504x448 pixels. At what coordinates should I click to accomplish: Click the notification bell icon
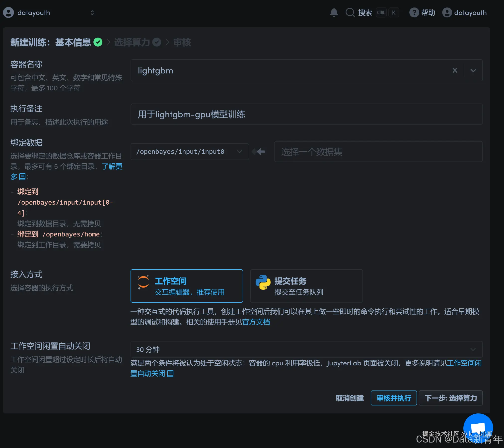[334, 12]
